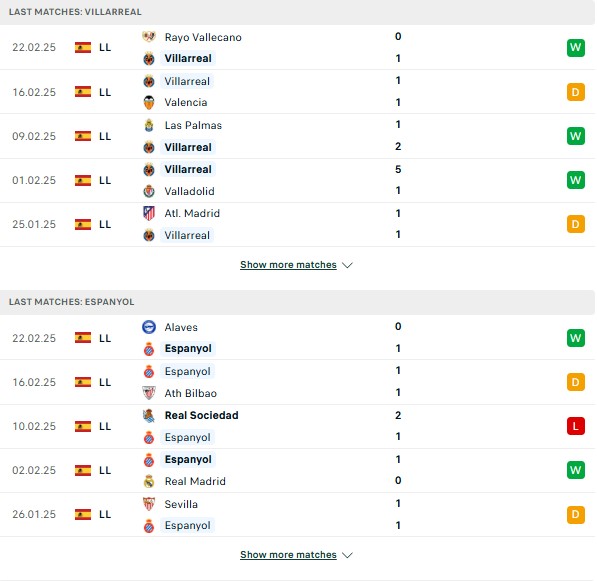Open the Espanyol vs Real Madrid match row
Image resolution: width=597 pixels, height=581 pixels.
click(298, 471)
